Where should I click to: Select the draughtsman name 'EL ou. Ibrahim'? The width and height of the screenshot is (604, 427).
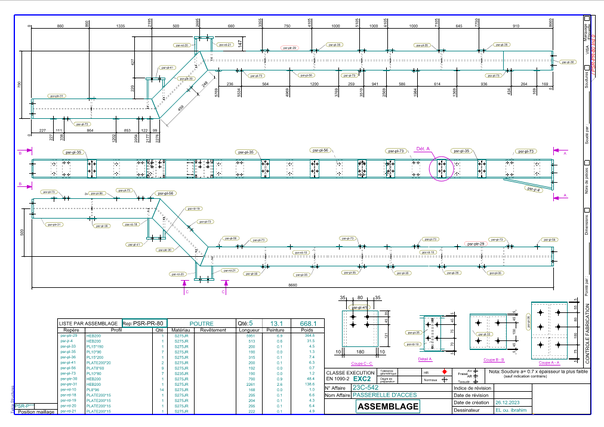[x=511, y=410]
